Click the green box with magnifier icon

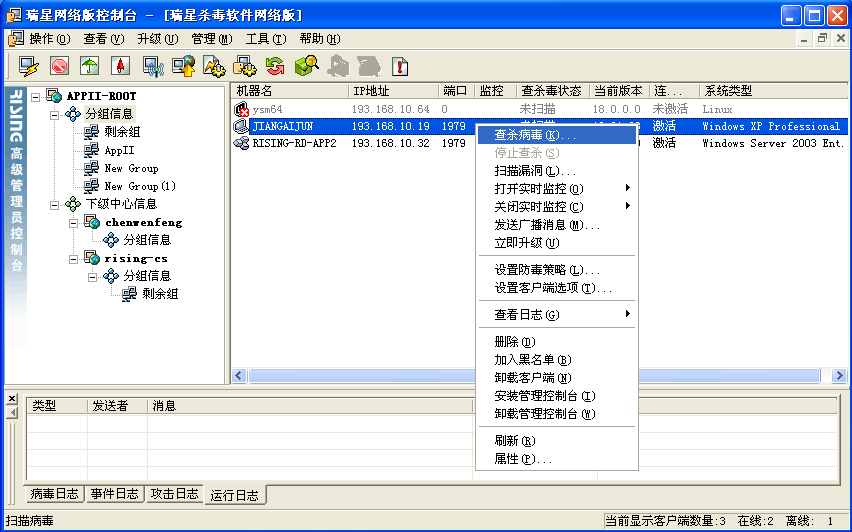pyautogui.click(x=306, y=66)
